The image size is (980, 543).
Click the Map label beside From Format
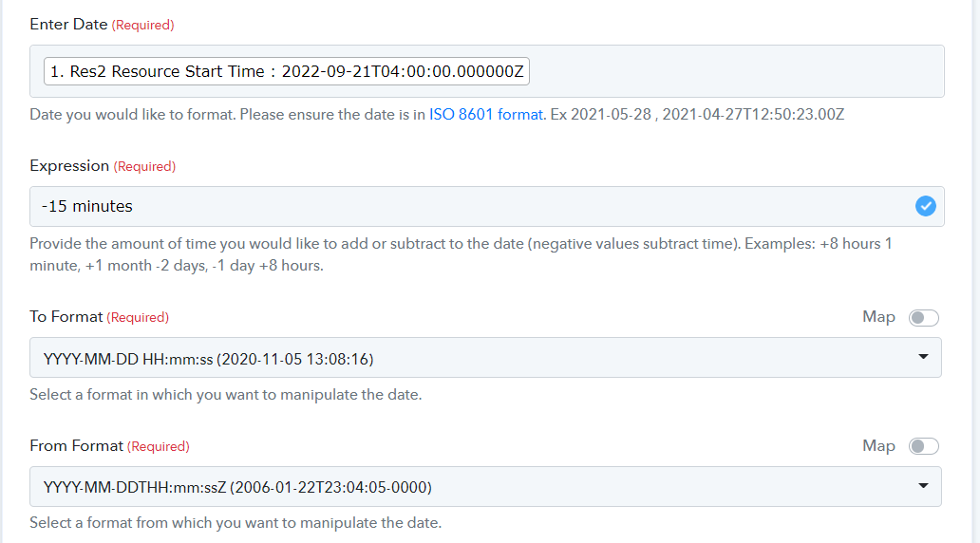(878, 446)
